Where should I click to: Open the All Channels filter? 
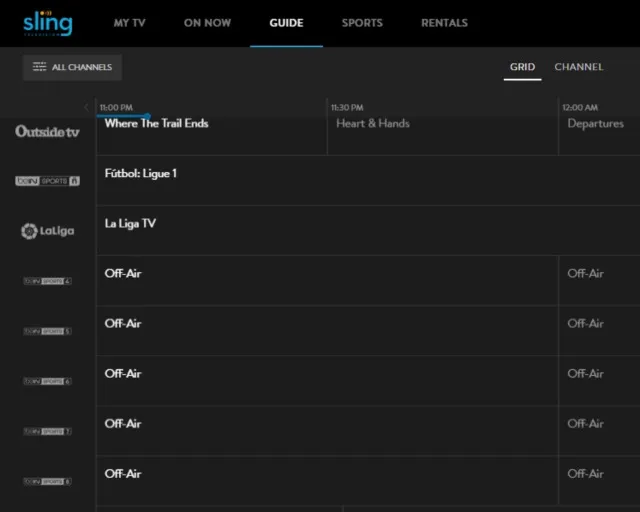tap(72, 67)
